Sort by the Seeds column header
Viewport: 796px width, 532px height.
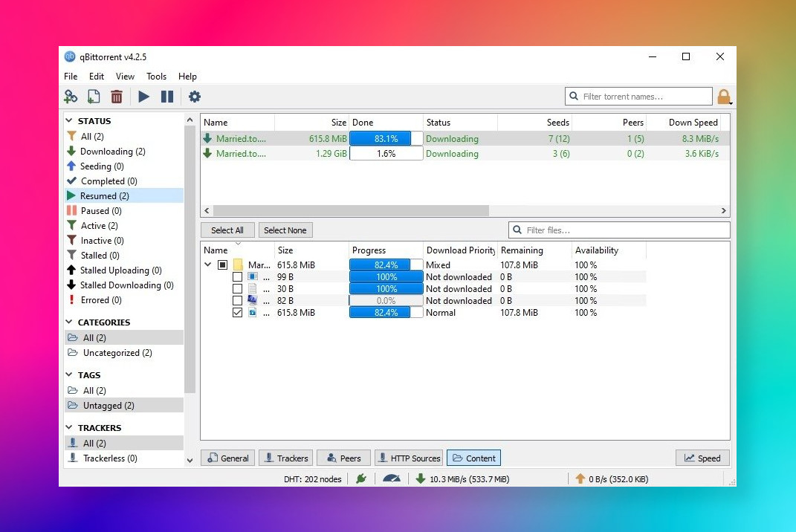click(535, 123)
